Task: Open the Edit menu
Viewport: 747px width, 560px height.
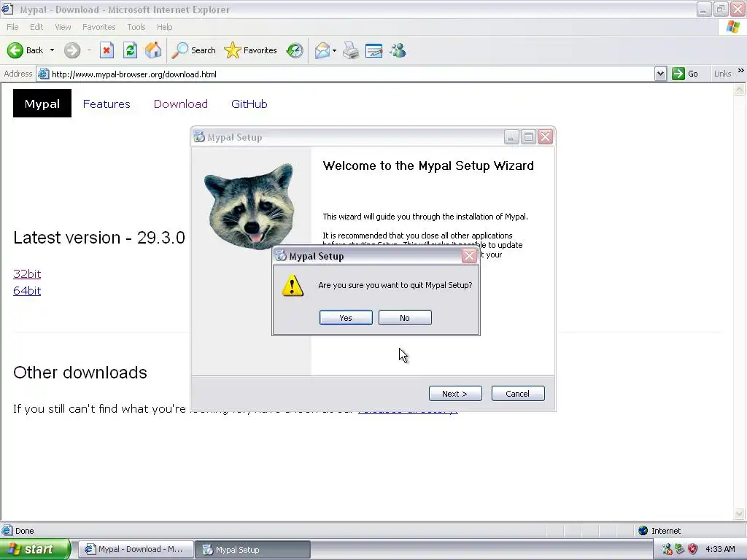Action: [36, 27]
